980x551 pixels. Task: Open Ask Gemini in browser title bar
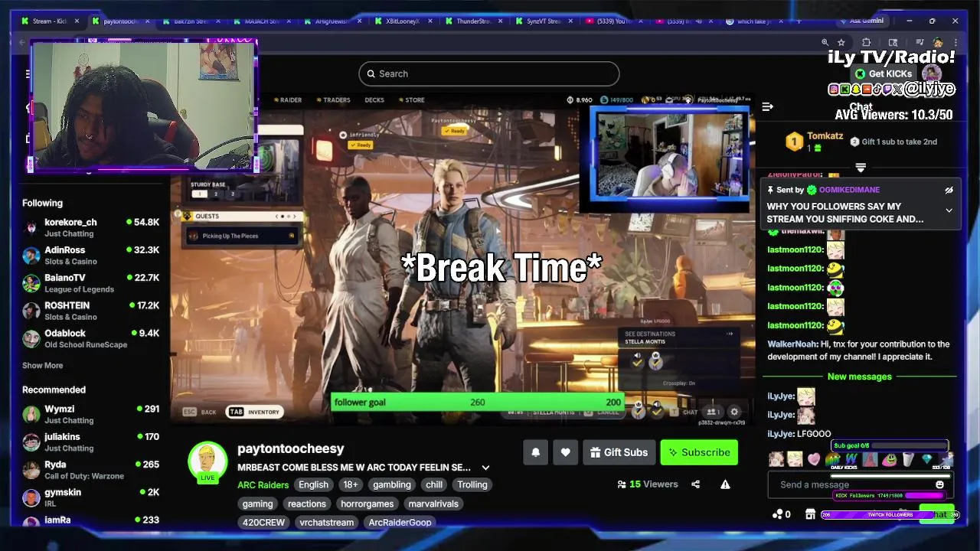tap(861, 21)
